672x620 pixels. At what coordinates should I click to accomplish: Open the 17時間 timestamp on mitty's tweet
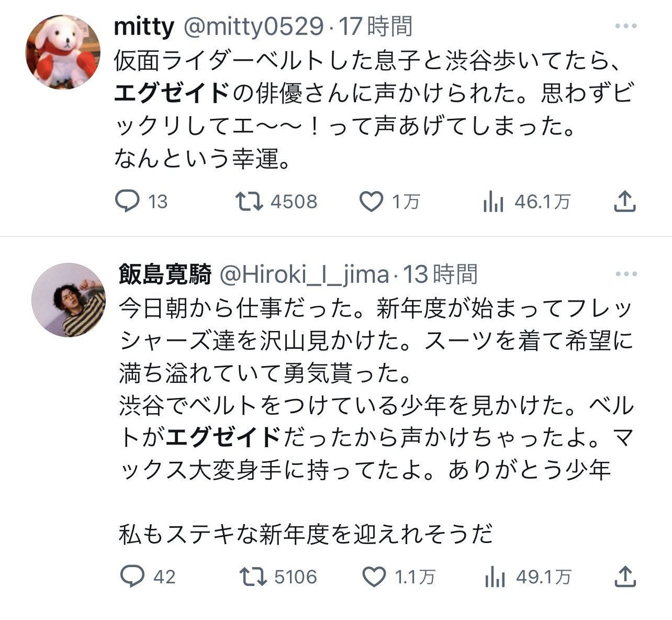pos(375,26)
